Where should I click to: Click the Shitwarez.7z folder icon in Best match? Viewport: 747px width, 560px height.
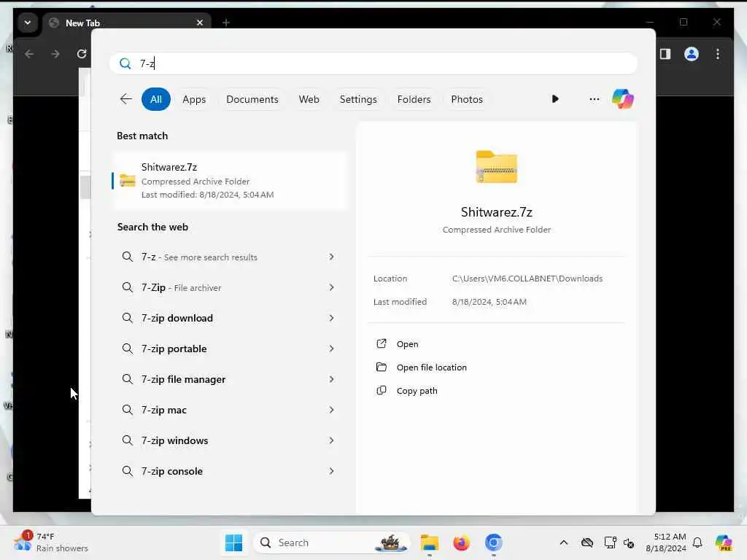click(x=127, y=181)
